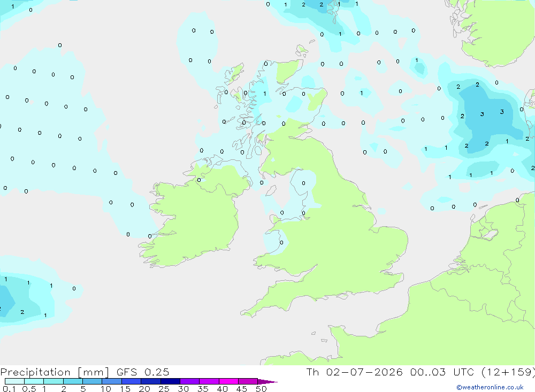Click the 5–10 mm sky blue legend swatch

click(92, 381)
